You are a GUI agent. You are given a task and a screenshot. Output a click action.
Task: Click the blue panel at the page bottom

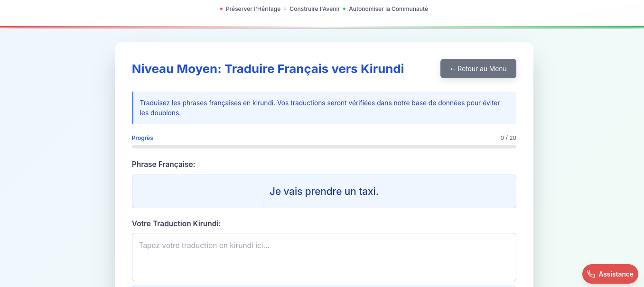coord(324,285)
